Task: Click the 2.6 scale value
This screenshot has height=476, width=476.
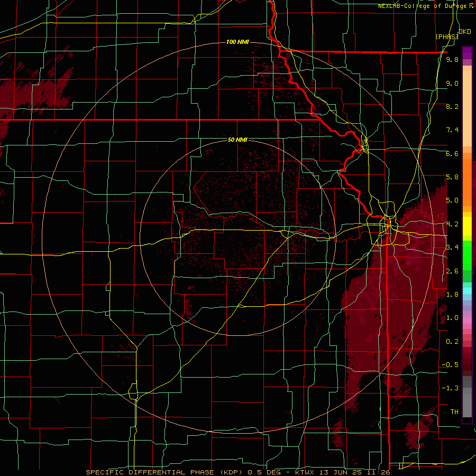Action: pyautogui.click(x=452, y=271)
